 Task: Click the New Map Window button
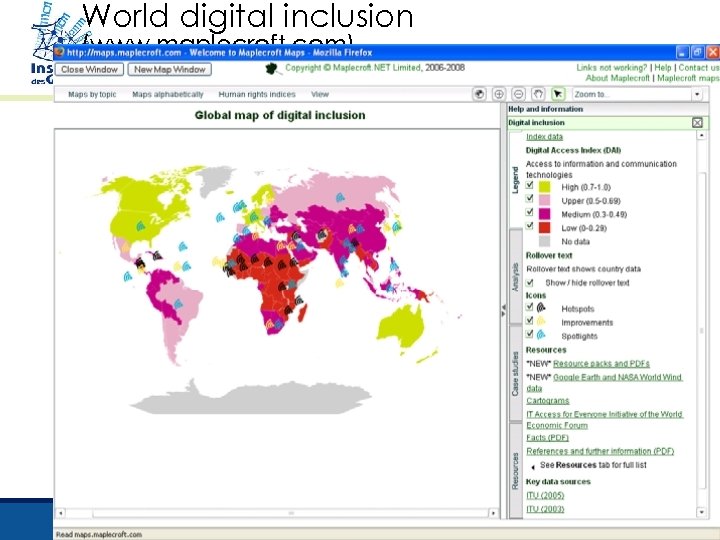169,69
